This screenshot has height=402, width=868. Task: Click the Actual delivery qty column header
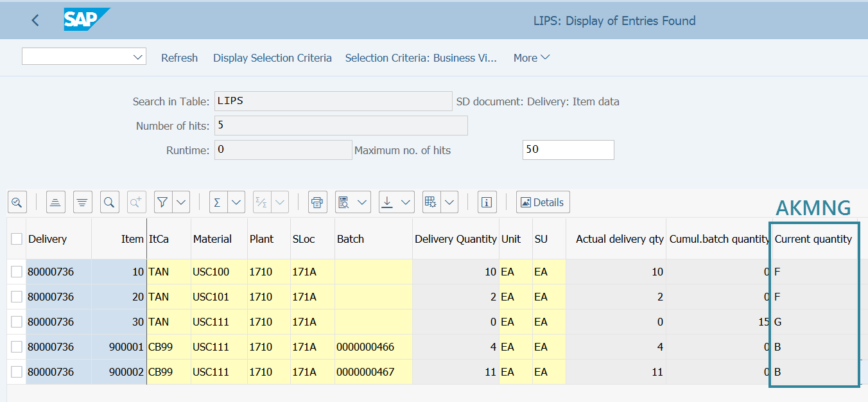616,239
